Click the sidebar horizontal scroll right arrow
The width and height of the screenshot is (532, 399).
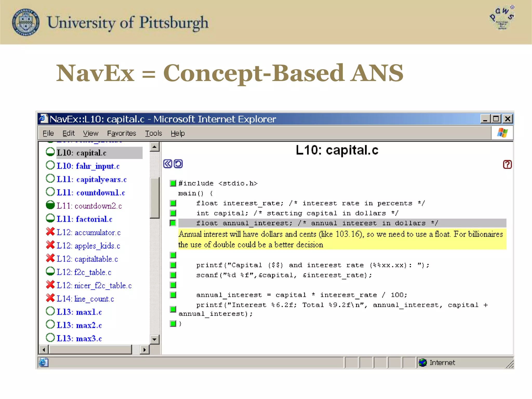[x=144, y=350]
